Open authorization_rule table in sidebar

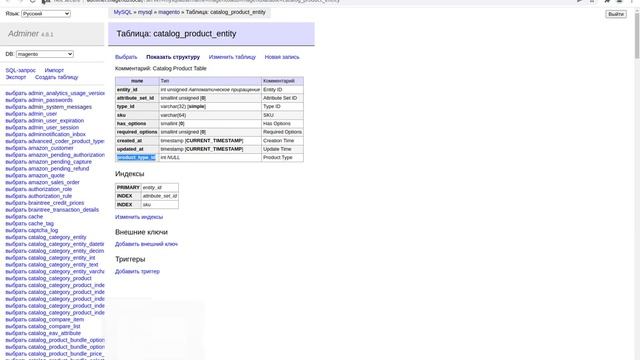click(x=50, y=196)
